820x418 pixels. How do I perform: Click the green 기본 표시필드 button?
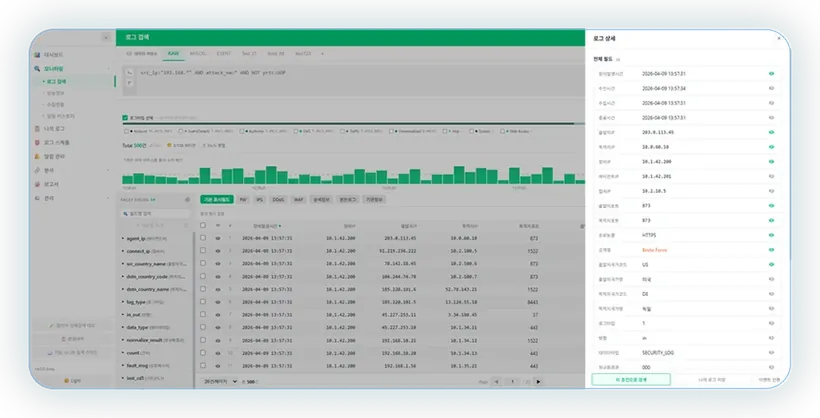[x=217, y=200]
